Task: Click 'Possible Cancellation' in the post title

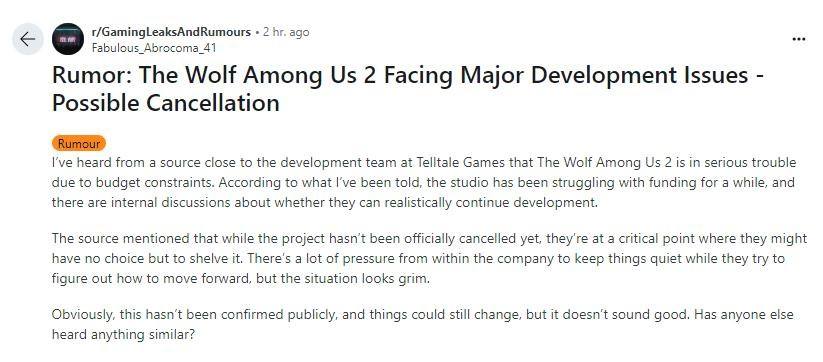Action: (165, 103)
